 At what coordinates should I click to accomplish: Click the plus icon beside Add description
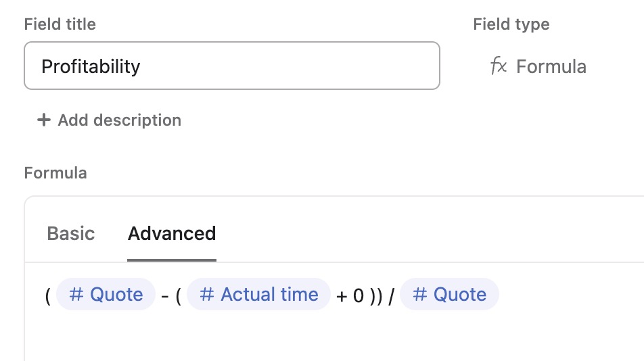tap(44, 120)
